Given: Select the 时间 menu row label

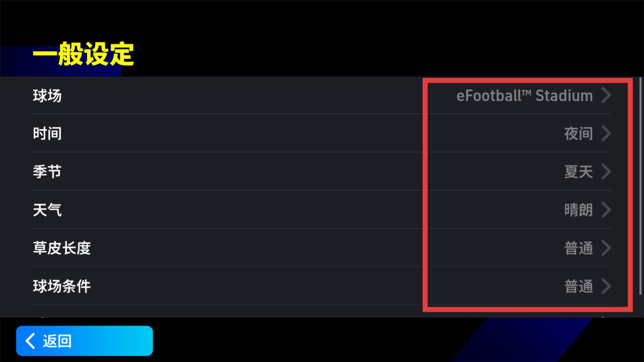Looking at the screenshot, I should tap(47, 134).
